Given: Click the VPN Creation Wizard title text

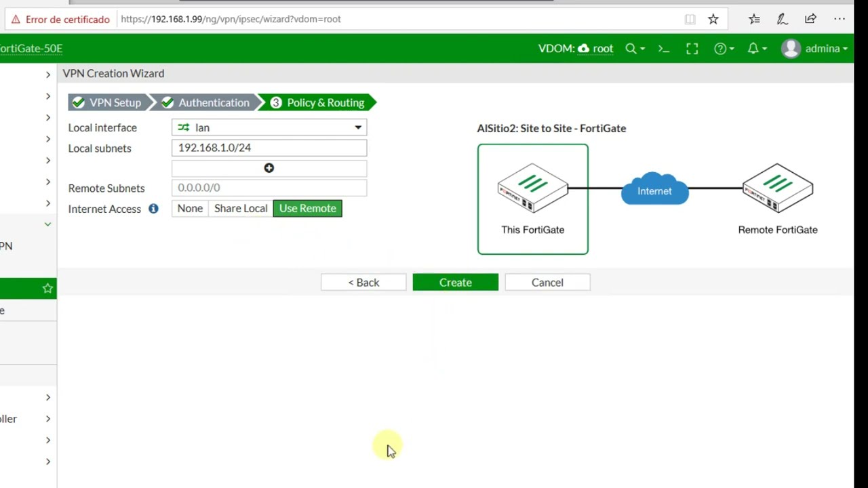Looking at the screenshot, I should (113, 74).
